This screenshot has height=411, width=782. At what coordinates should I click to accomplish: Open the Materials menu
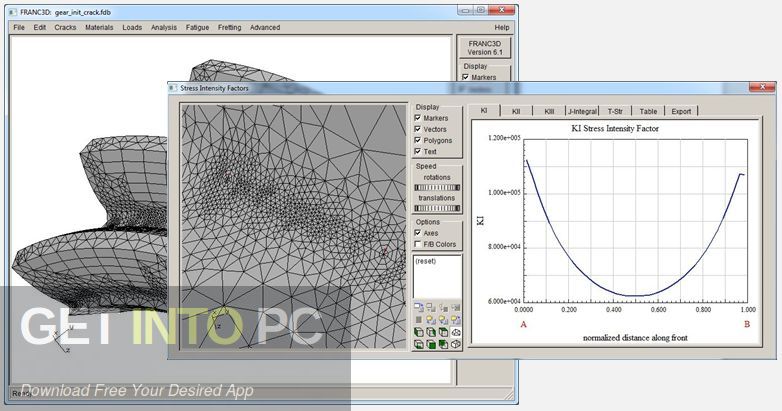(99, 27)
